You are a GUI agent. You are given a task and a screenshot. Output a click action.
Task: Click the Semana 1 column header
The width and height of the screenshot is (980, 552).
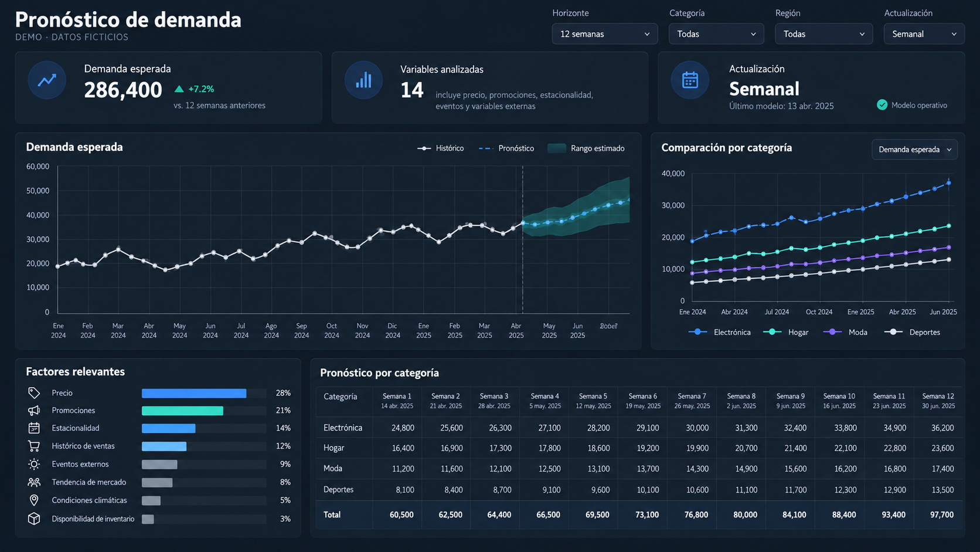click(x=397, y=401)
